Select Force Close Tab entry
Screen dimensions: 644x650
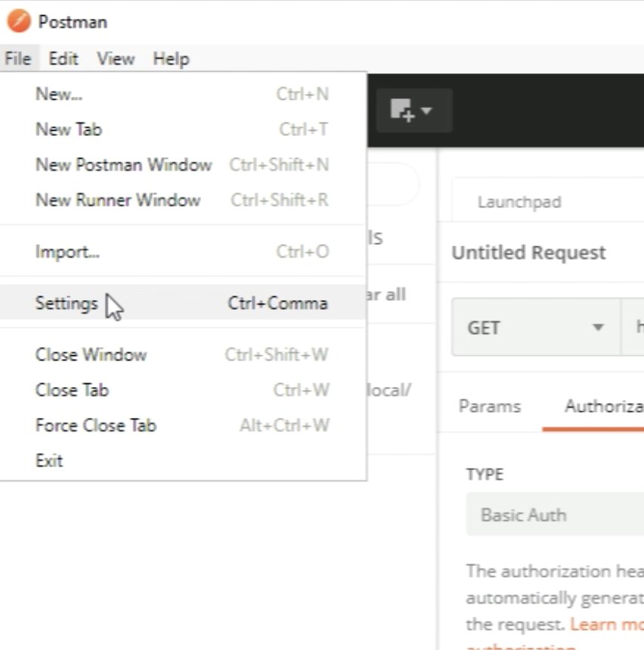[x=95, y=425]
